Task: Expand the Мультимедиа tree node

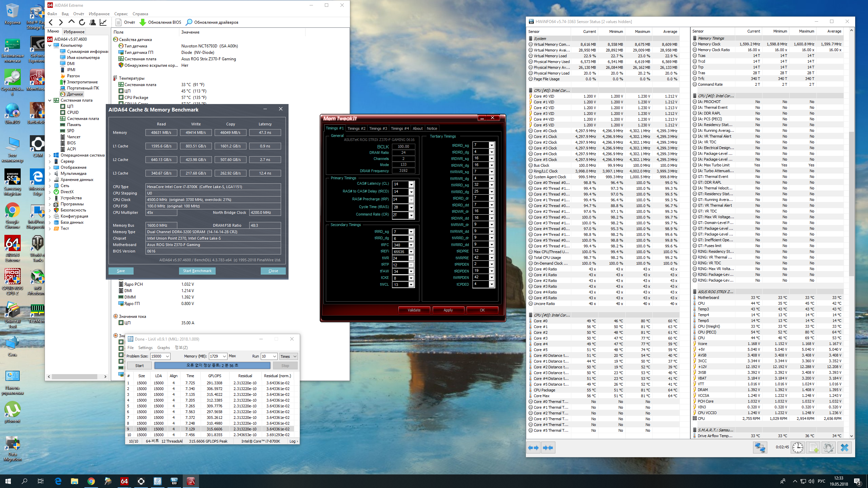Action: [x=50, y=174]
